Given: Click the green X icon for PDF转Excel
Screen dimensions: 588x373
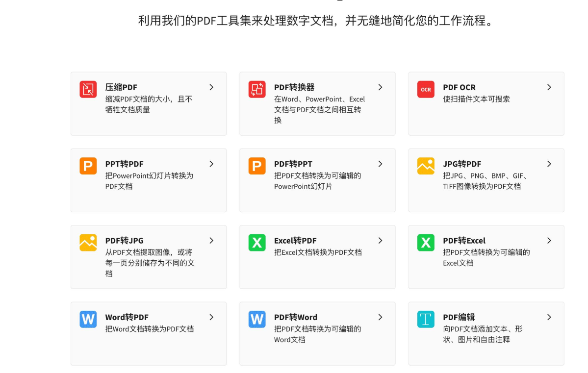Looking at the screenshot, I should [x=426, y=243].
